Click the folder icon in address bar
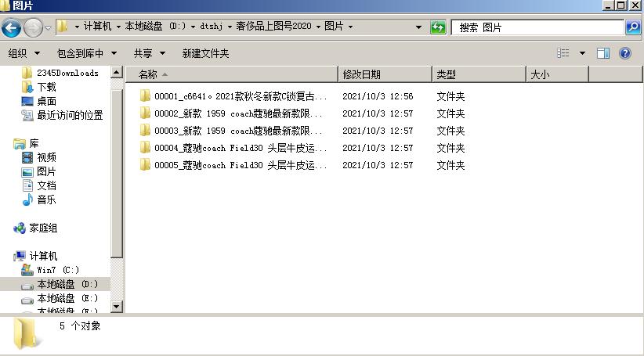This screenshot has width=644, height=356. tap(63, 27)
